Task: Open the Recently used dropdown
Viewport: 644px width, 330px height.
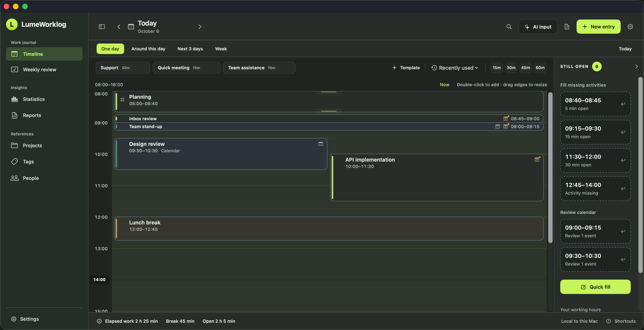Action: [x=455, y=68]
